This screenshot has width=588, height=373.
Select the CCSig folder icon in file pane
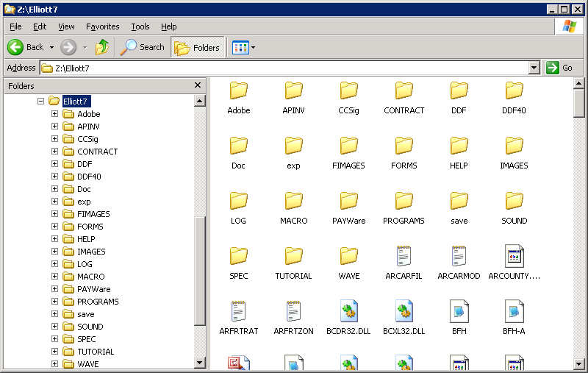[348, 90]
